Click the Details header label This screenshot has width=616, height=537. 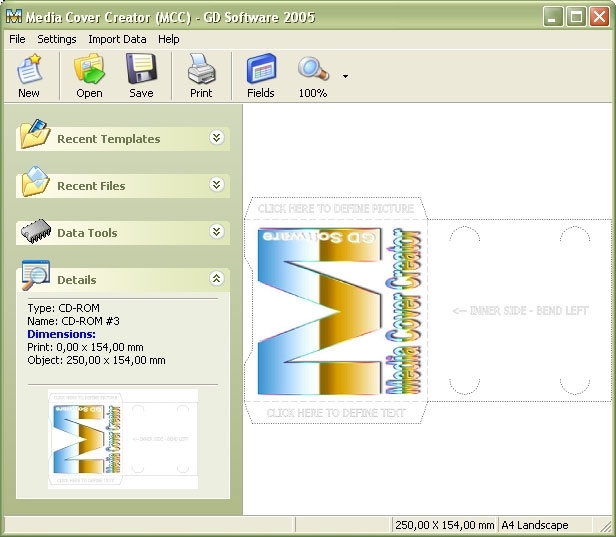click(77, 280)
